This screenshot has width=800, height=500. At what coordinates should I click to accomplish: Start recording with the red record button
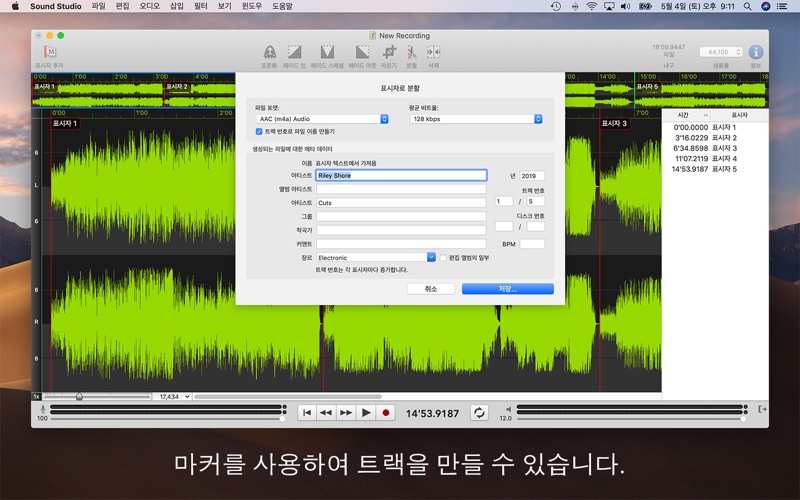tap(386, 413)
